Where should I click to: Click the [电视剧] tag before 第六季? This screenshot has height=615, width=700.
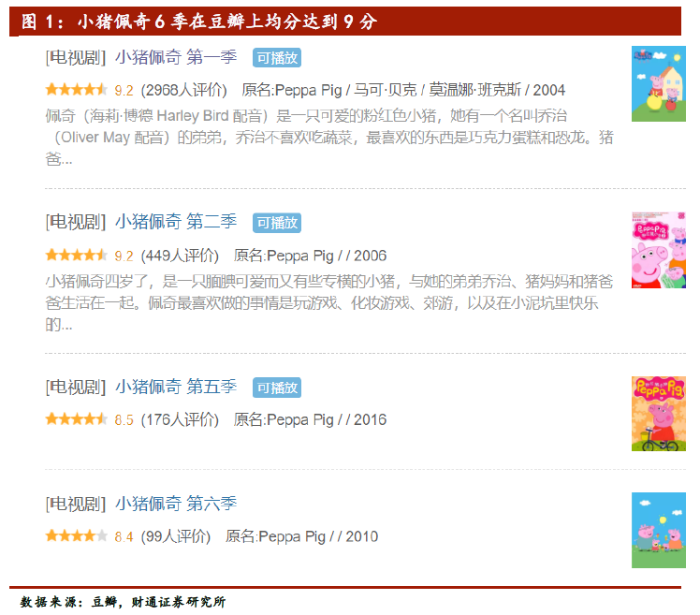[x=76, y=504]
